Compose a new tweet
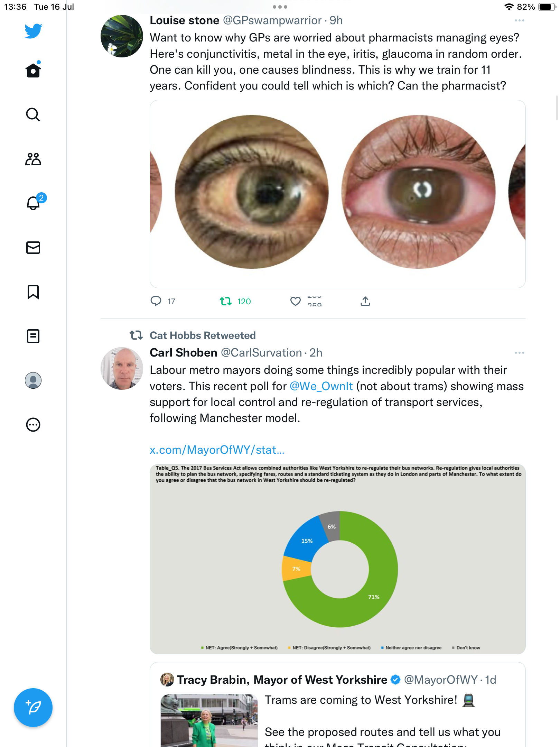The image size is (560, 747). click(33, 708)
